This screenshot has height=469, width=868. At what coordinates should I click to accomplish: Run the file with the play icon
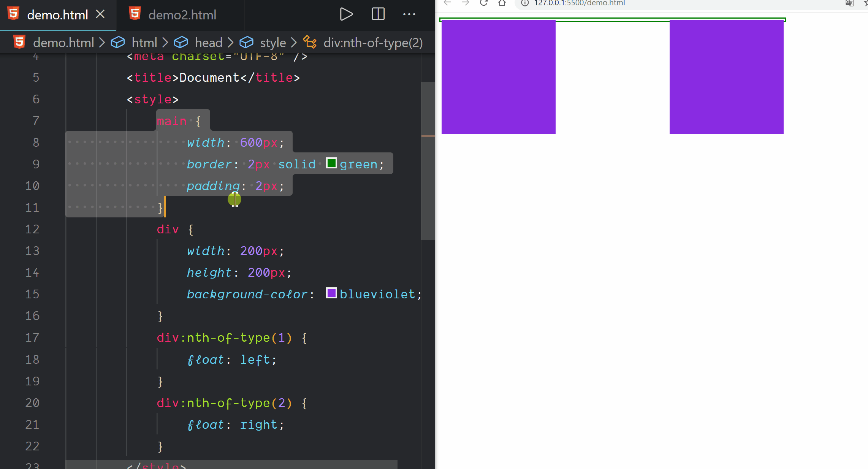click(346, 14)
